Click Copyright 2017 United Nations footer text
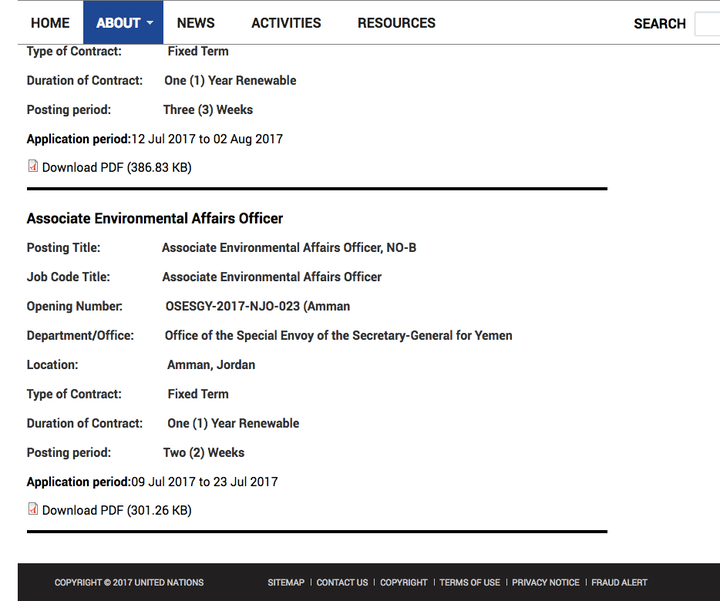Image resolution: width=720 pixels, height=601 pixels. (x=129, y=583)
